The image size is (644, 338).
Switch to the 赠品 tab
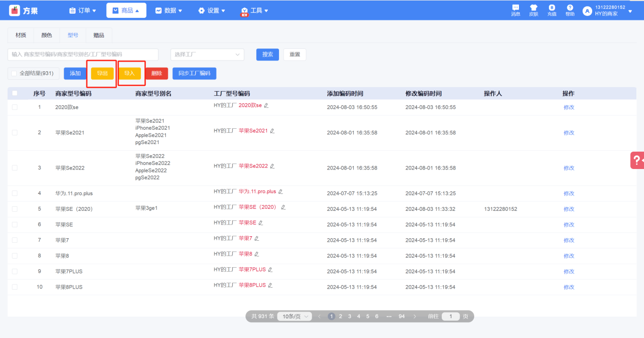(x=99, y=35)
